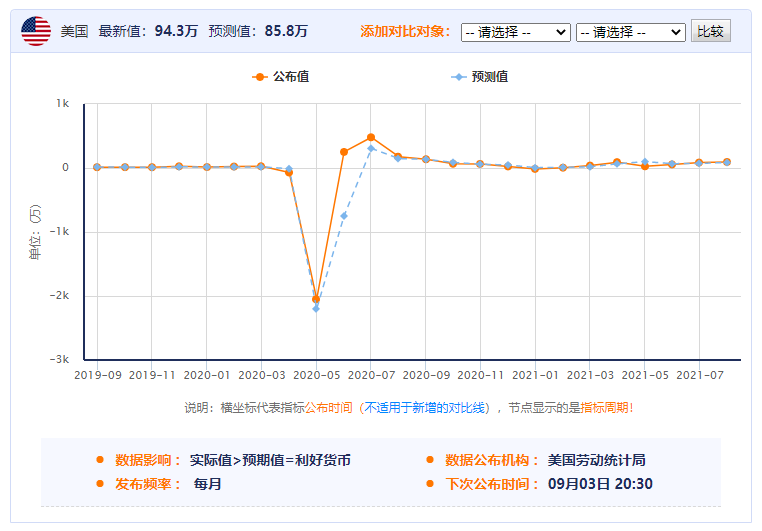Viewport: 762px width, 531px height.
Task: Click the 美国劳动统计局 agency name
Action: pos(596,460)
